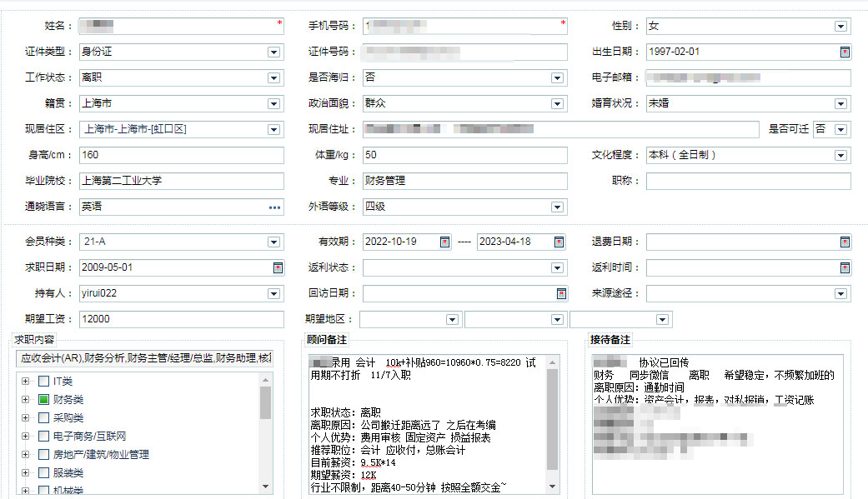Open calendar for 有效期 start date 2022-10-19
The height and width of the screenshot is (499, 868).
coord(444,242)
